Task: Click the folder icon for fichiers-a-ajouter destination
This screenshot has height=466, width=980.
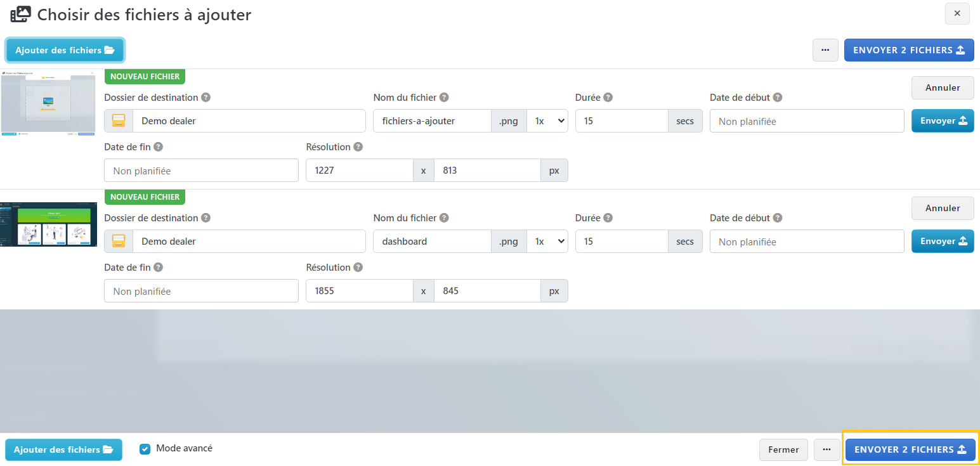Action: pyautogui.click(x=119, y=121)
